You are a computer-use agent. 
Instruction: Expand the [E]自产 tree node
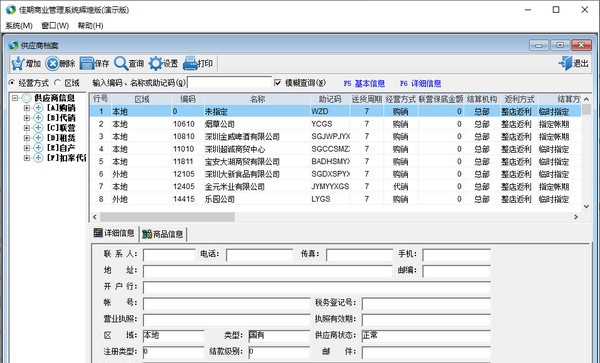click(x=27, y=148)
